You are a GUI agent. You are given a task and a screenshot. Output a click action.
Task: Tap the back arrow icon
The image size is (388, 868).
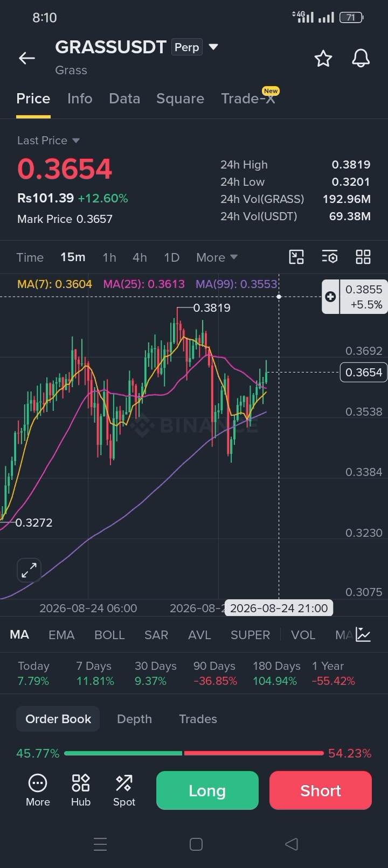point(26,58)
